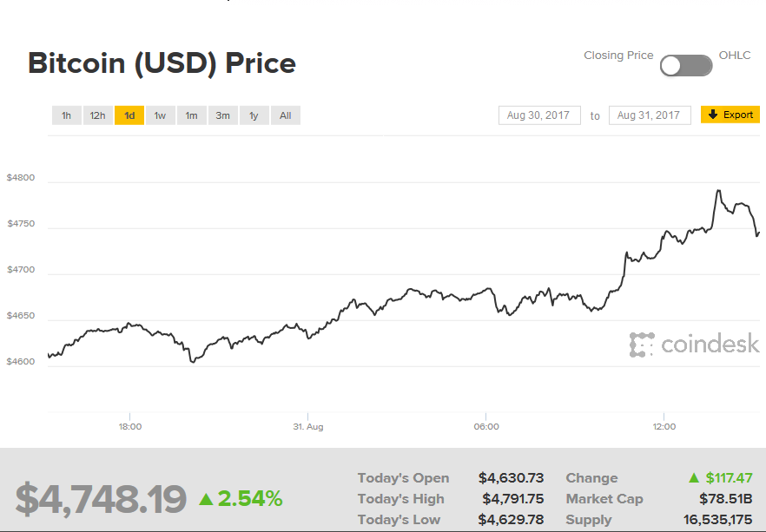Display All-time price range
Screen dimensions: 766x532
tap(285, 115)
